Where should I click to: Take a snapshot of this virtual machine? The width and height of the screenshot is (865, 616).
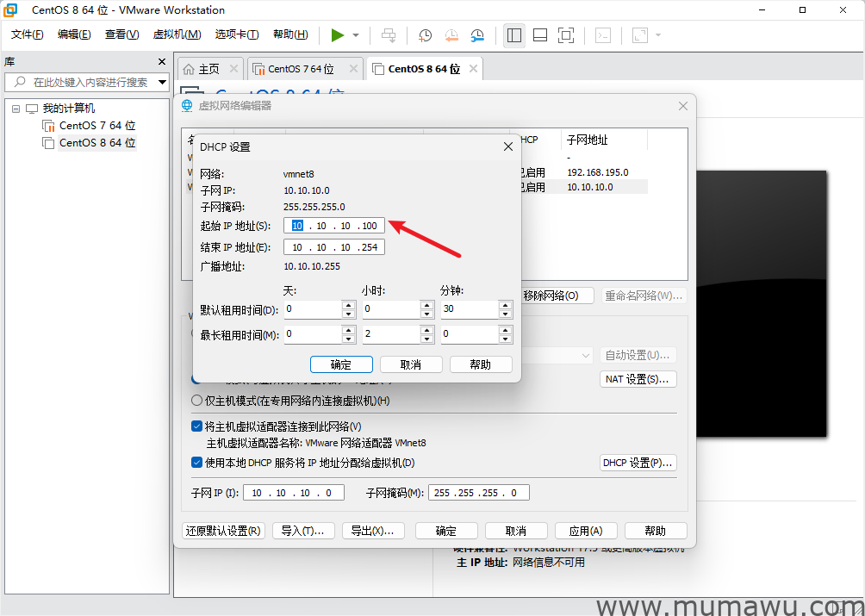pos(424,34)
